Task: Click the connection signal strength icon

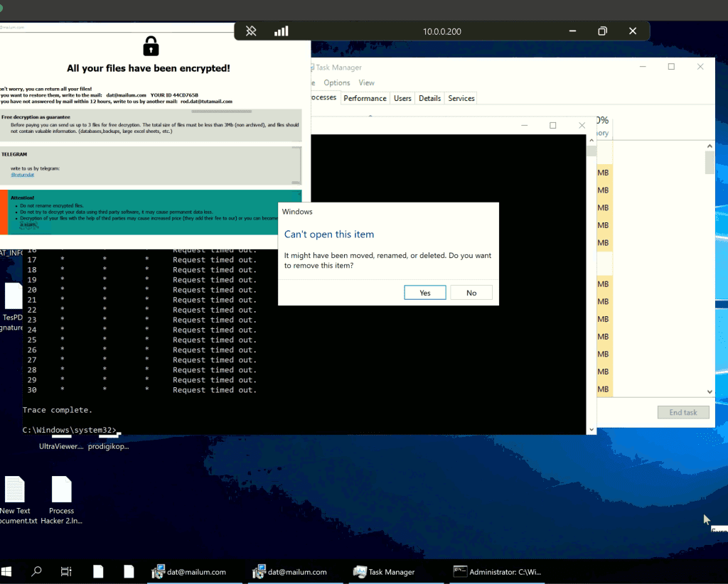Action: 282,31
